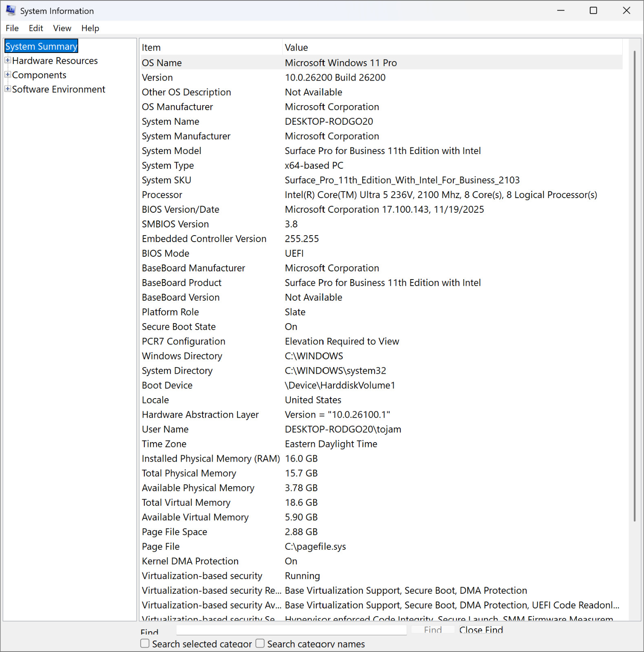Click the SMBIOS Version row label
This screenshot has height=652, width=644.
click(175, 224)
